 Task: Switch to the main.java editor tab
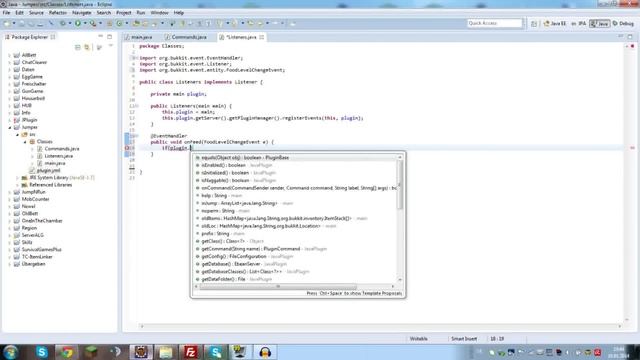[139, 37]
